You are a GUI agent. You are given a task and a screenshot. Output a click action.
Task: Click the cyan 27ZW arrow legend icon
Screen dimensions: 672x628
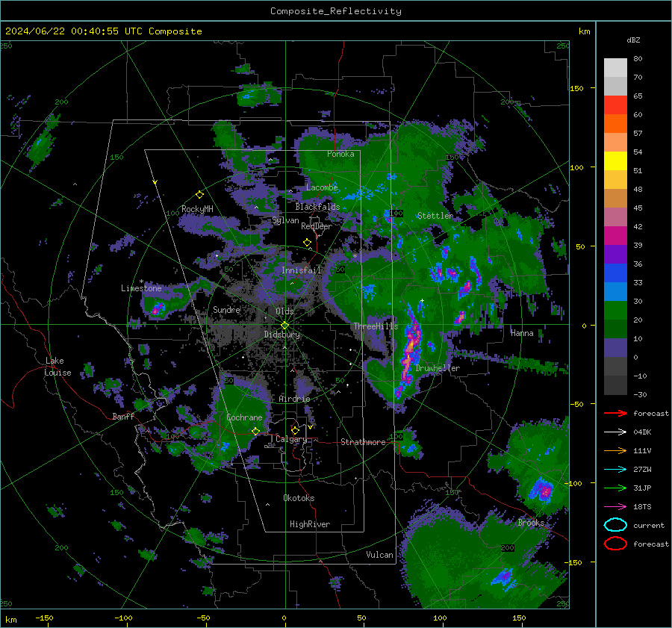pyautogui.click(x=615, y=470)
